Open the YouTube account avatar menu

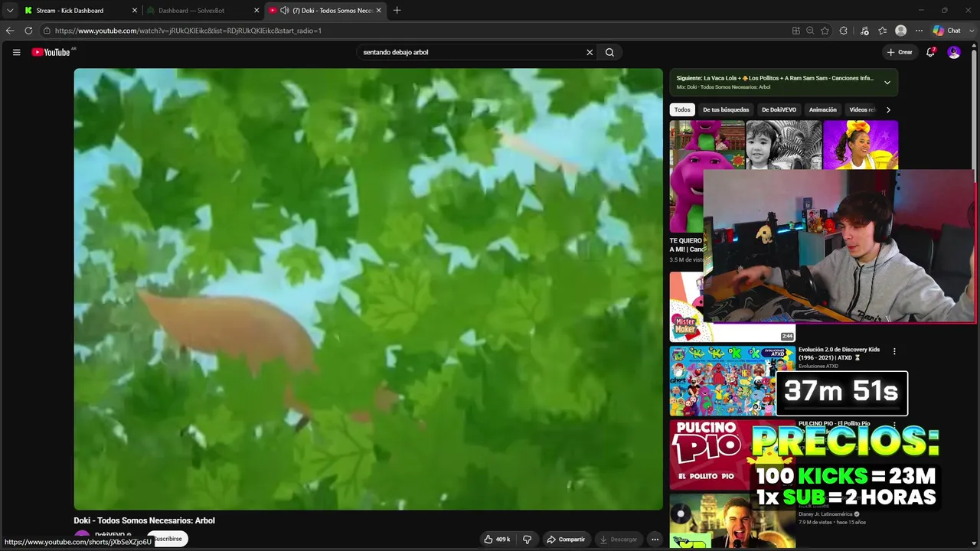pos(954,52)
